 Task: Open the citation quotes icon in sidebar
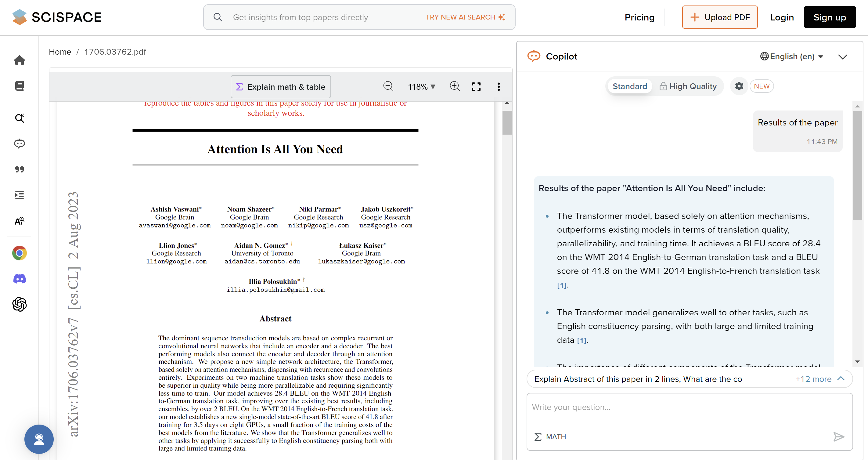tap(19, 169)
